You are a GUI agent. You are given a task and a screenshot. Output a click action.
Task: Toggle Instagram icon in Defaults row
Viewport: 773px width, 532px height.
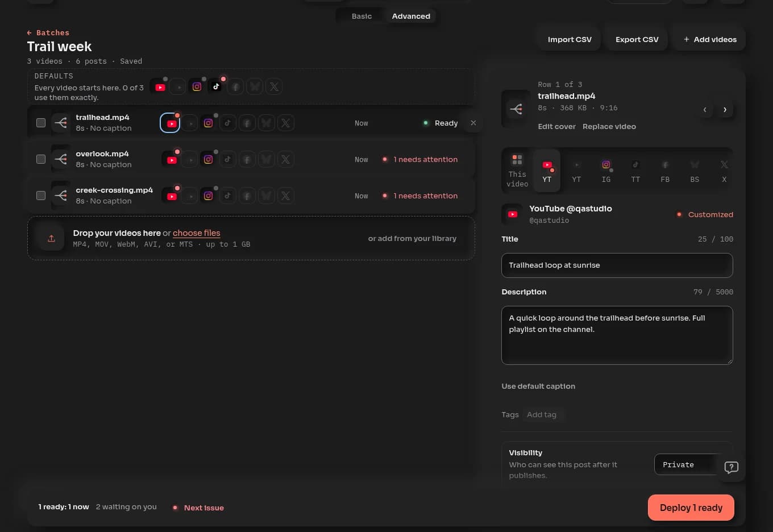tap(197, 87)
